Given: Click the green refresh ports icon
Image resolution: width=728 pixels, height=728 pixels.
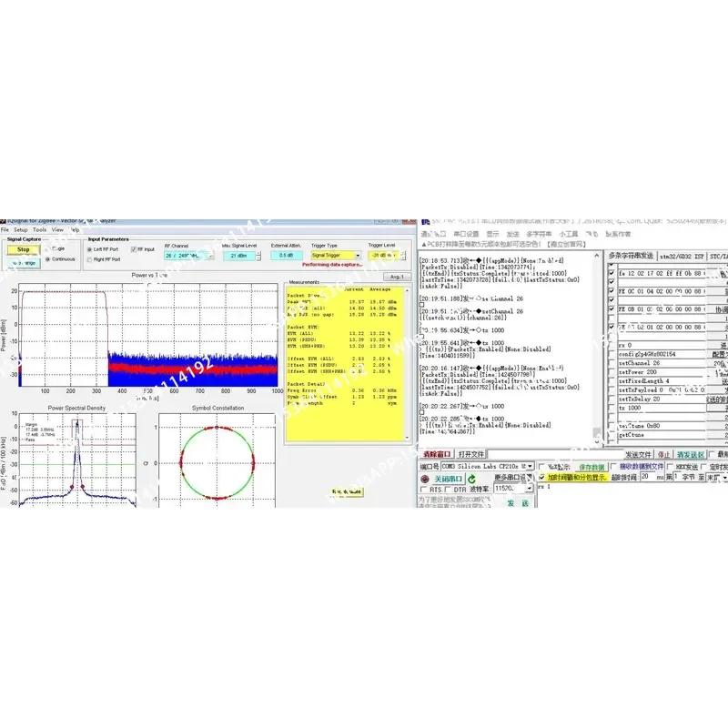Looking at the screenshot, I should click(471, 479).
